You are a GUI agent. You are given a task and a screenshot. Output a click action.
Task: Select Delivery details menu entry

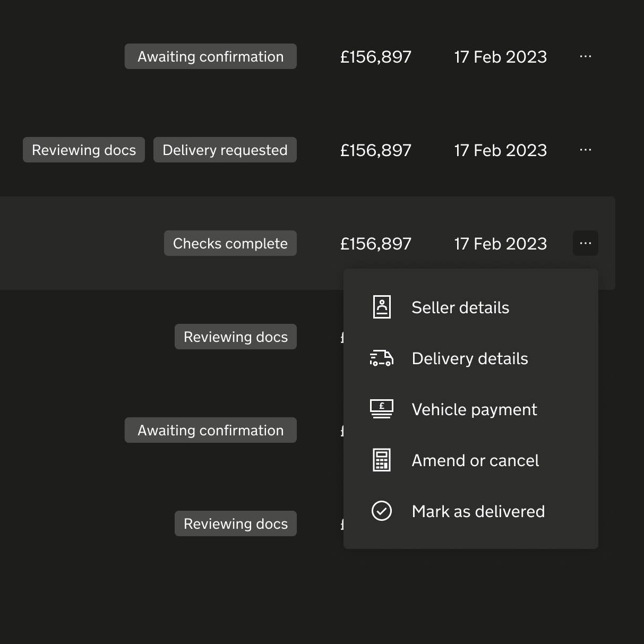pyautogui.click(x=470, y=358)
